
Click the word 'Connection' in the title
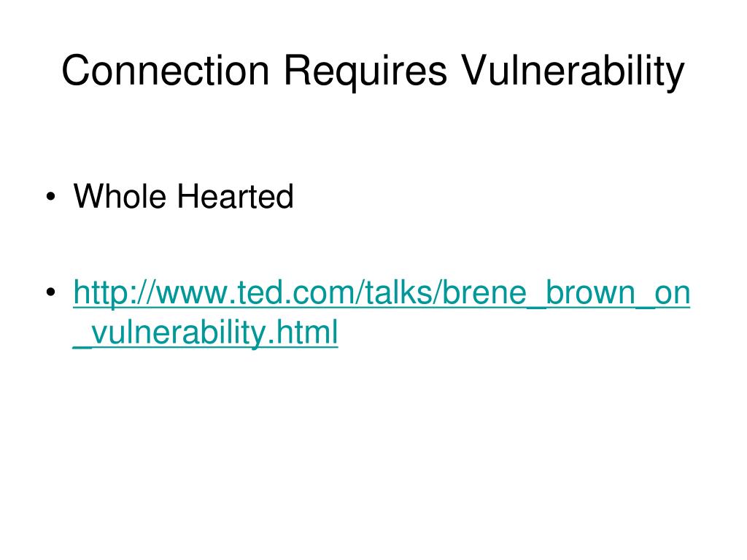(x=166, y=71)
